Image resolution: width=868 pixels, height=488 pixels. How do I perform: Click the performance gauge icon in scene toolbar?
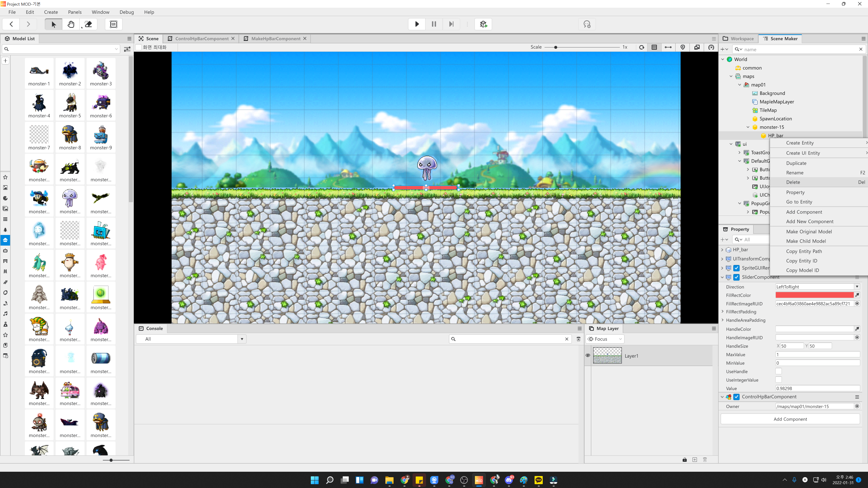[x=711, y=47]
